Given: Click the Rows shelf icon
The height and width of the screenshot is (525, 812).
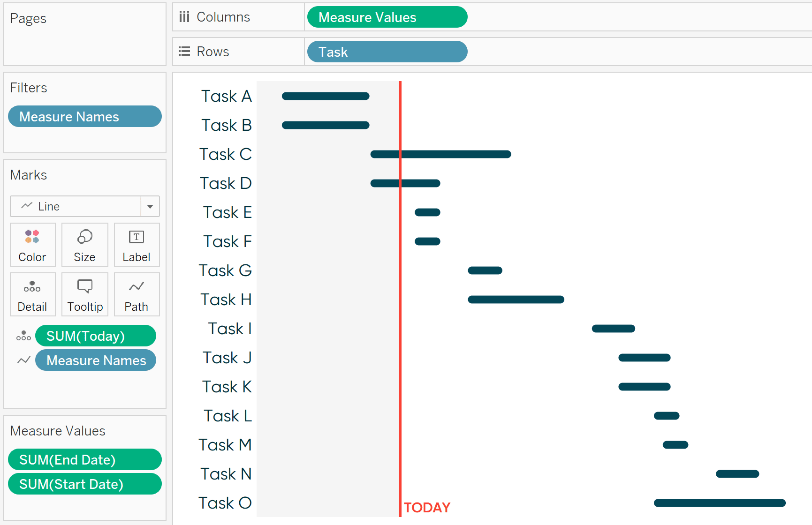Looking at the screenshot, I should click(x=184, y=51).
